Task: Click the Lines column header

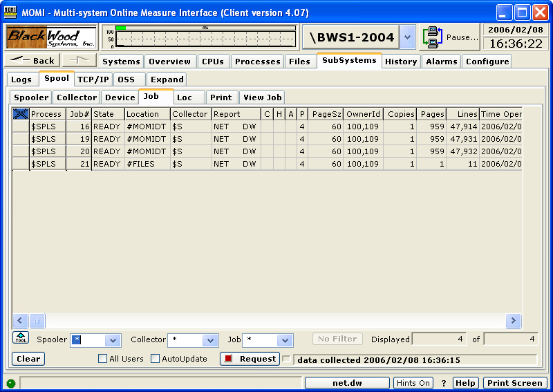Action: (462, 114)
